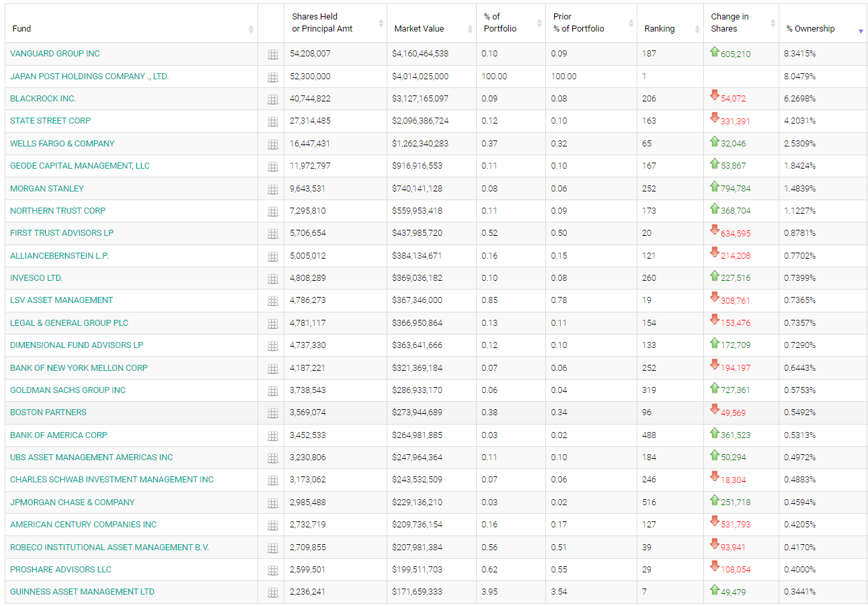Select ownership value 0.3441%

click(800, 592)
